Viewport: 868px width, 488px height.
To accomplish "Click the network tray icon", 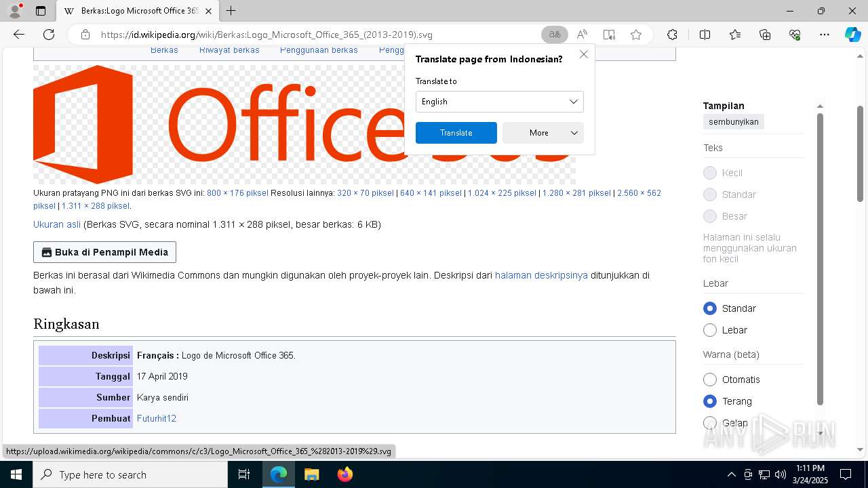I will 764,474.
